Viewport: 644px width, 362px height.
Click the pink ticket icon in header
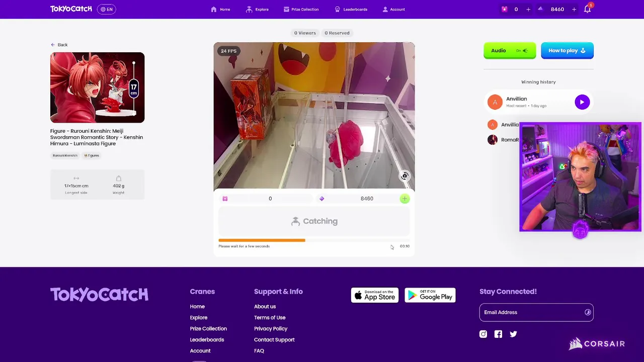(x=504, y=9)
